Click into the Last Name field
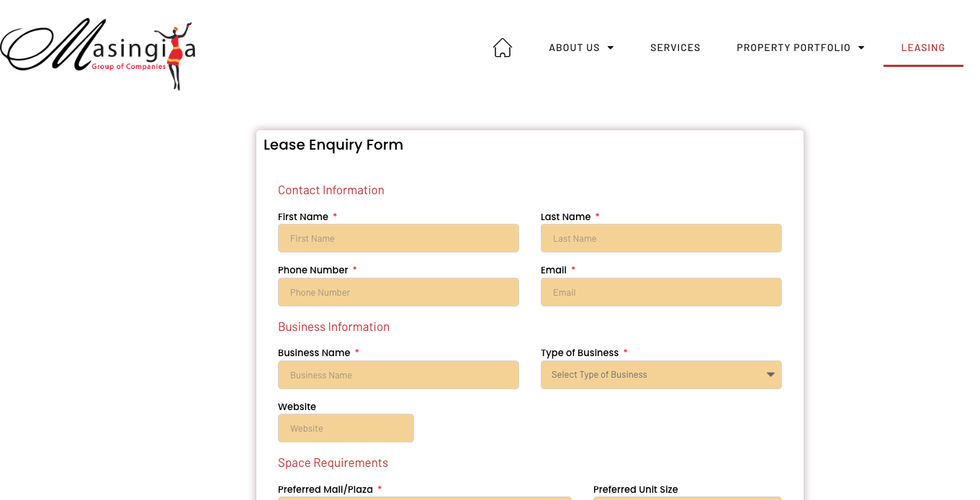 [x=660, y=238]
